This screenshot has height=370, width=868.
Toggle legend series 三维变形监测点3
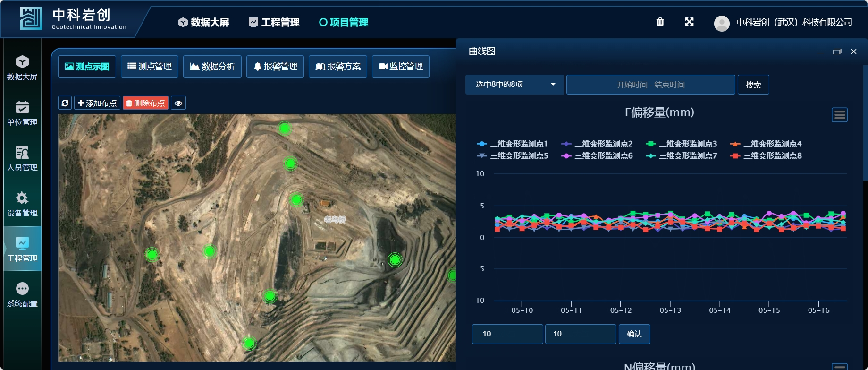pos(682,144)
